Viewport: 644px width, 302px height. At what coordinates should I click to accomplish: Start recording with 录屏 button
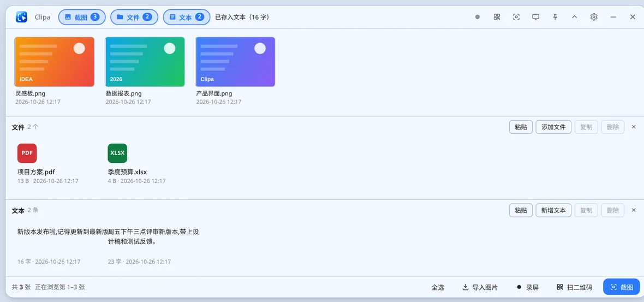pyautogui.click(x=528, y=287)
